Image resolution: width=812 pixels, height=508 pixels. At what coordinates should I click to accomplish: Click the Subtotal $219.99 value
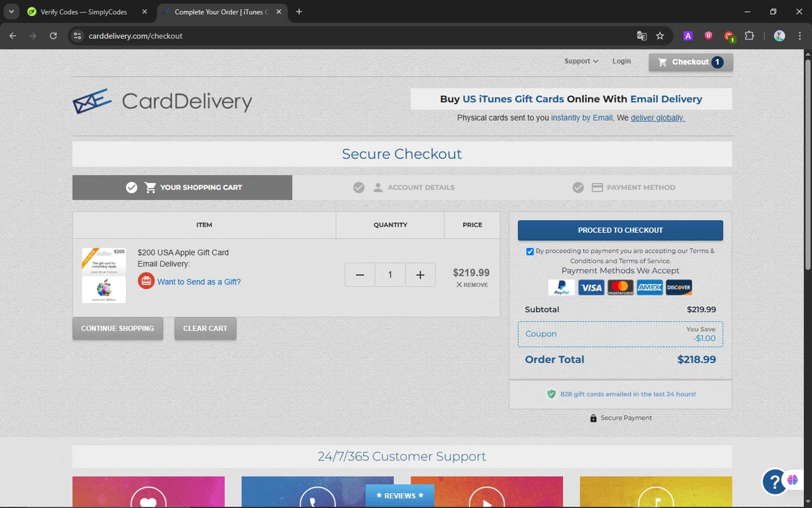point(702,309)
